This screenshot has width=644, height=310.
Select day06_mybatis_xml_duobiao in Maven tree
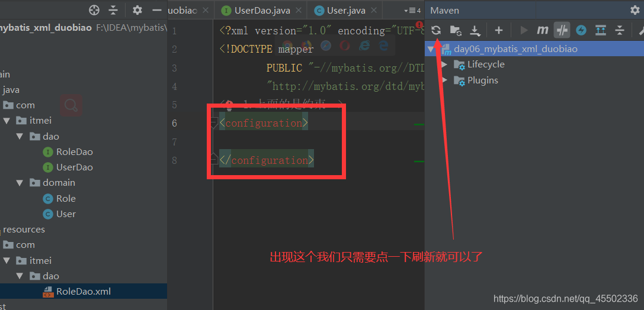(x=515, y=49)
